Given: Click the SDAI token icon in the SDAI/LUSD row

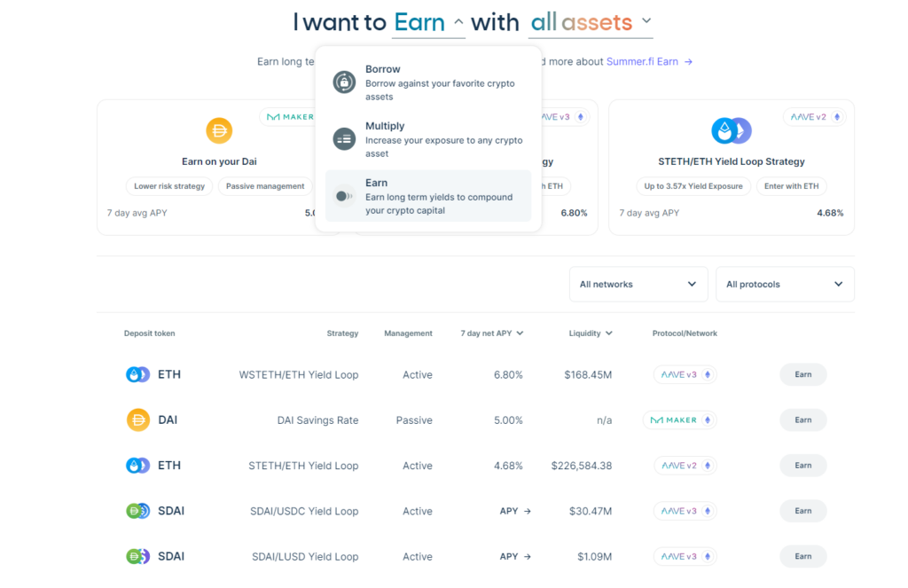Looking at the screenshot, I should (137, 556).
